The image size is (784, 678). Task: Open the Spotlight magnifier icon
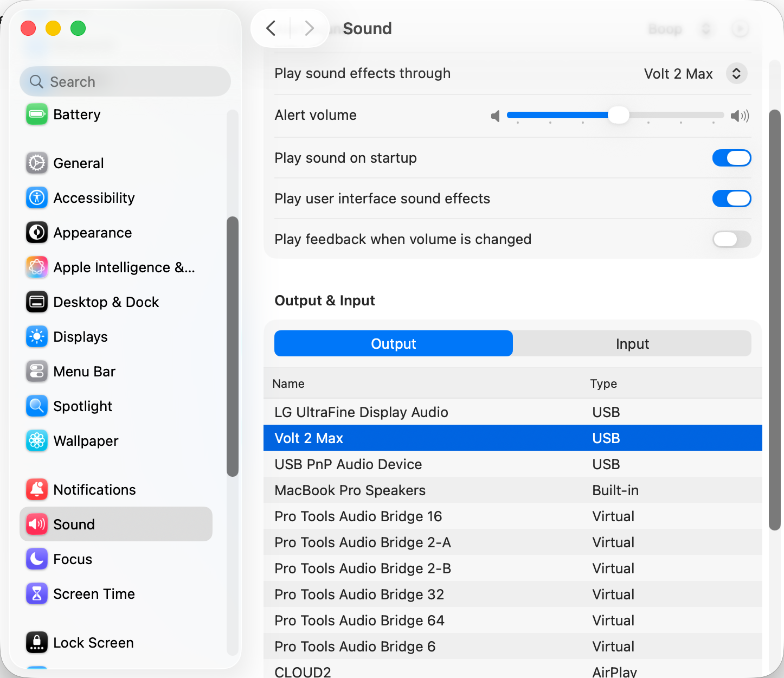(x=37, y=406)
